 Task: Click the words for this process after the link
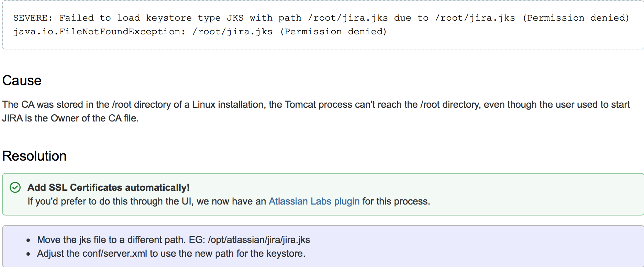[x=396, y=201]
